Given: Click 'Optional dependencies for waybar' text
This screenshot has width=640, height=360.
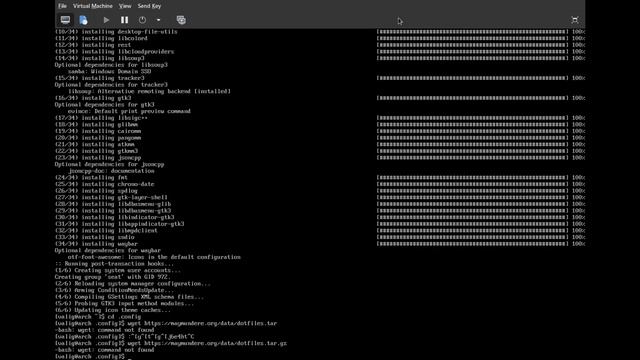Looking at the screenshot, I should click(x=108, y=250).
